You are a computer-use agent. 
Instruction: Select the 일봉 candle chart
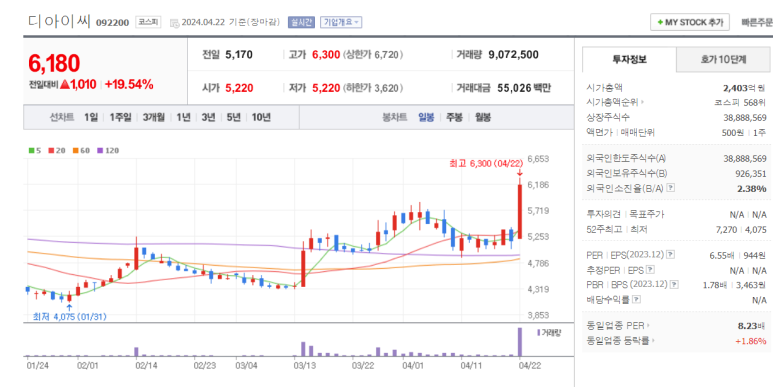point(426,117)
